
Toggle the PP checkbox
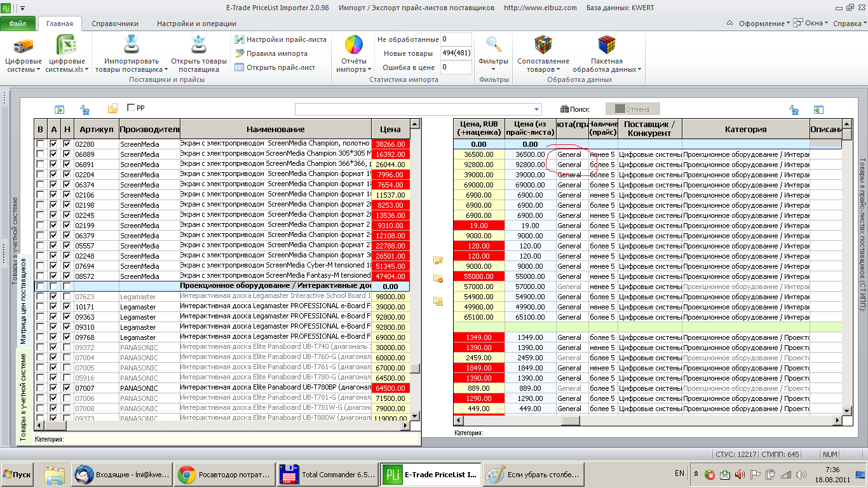(132, 107)
